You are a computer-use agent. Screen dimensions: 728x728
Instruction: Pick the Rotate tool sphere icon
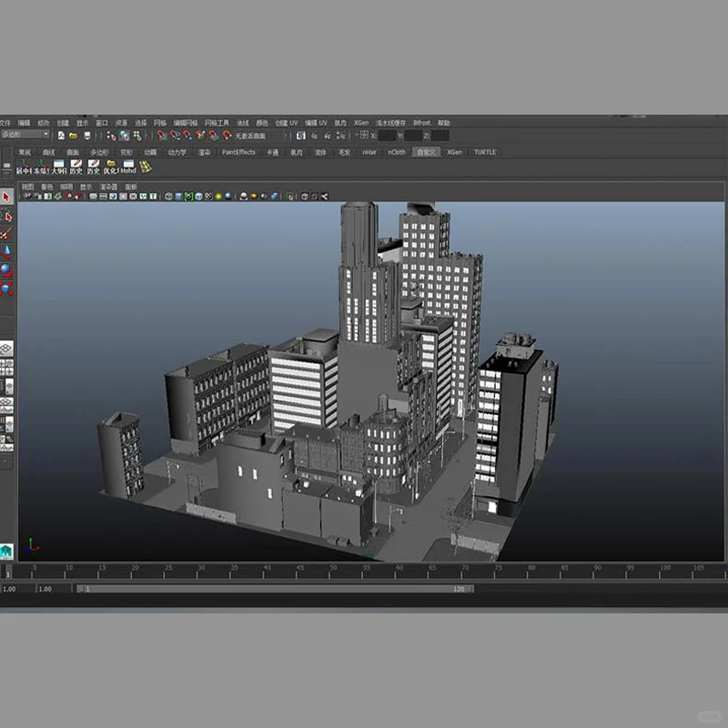click(x=6, y=270)
